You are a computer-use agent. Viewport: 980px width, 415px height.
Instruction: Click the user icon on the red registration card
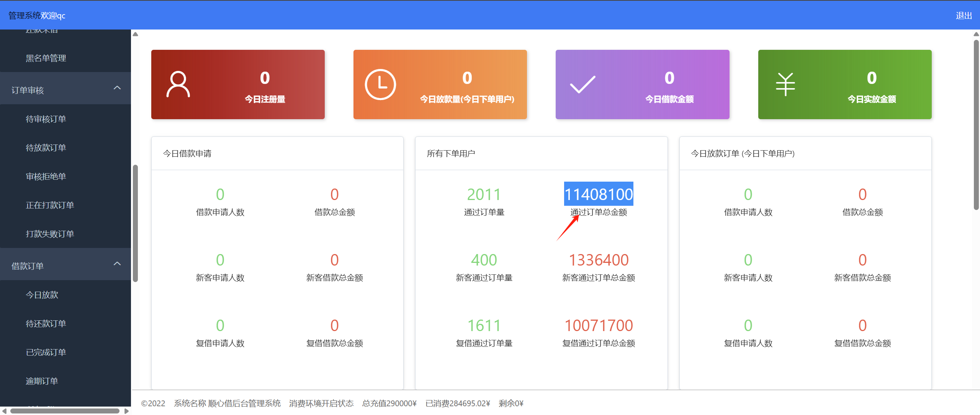click(178, 84)
